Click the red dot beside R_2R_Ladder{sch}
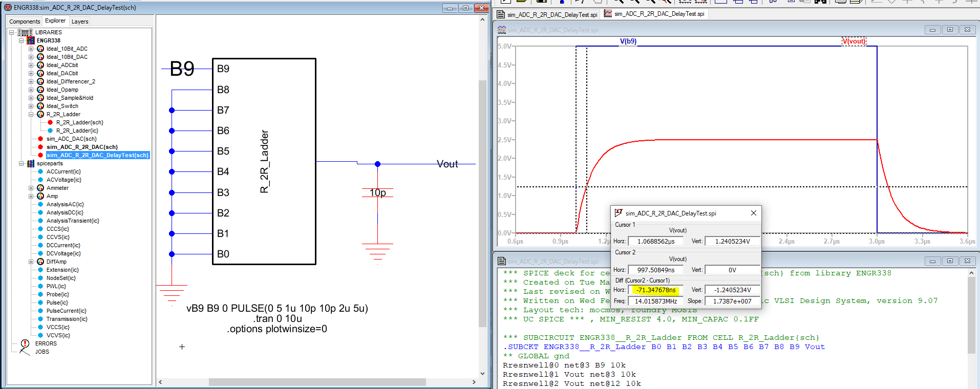This screenshot has width=980, height=389. tap(50, 122)
